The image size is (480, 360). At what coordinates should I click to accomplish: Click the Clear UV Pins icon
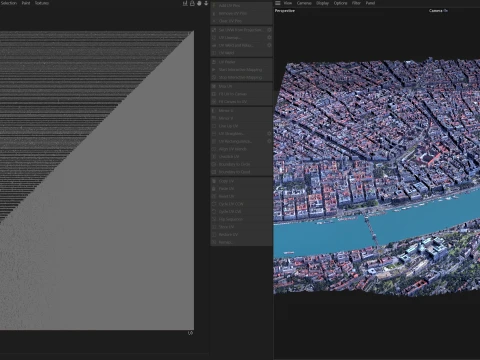(214, 21)
